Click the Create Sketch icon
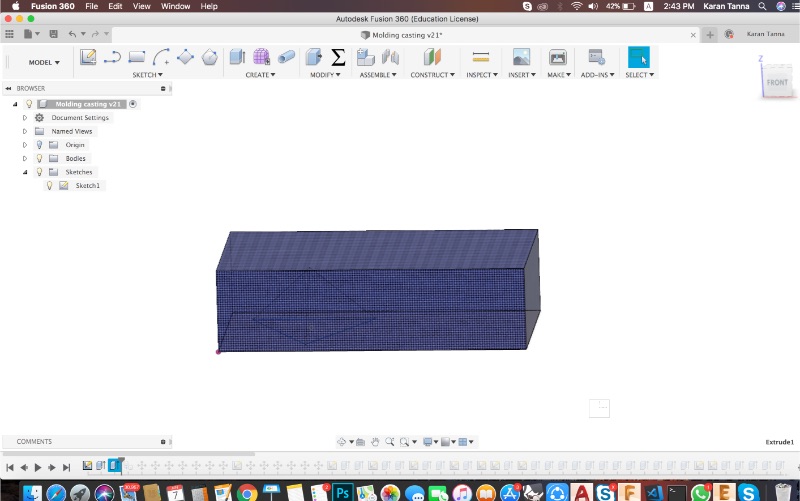This screenshot has height=501, width=800. click(88, 57)
